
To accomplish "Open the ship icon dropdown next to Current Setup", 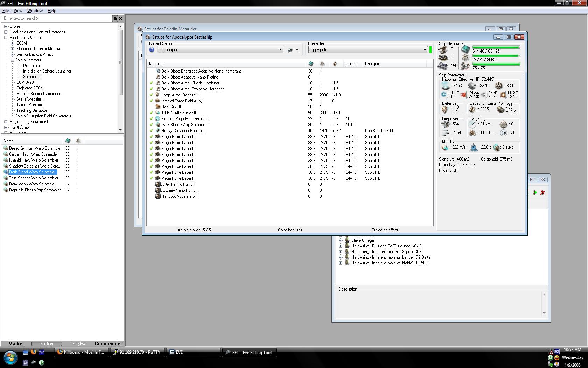I will 293,50.
